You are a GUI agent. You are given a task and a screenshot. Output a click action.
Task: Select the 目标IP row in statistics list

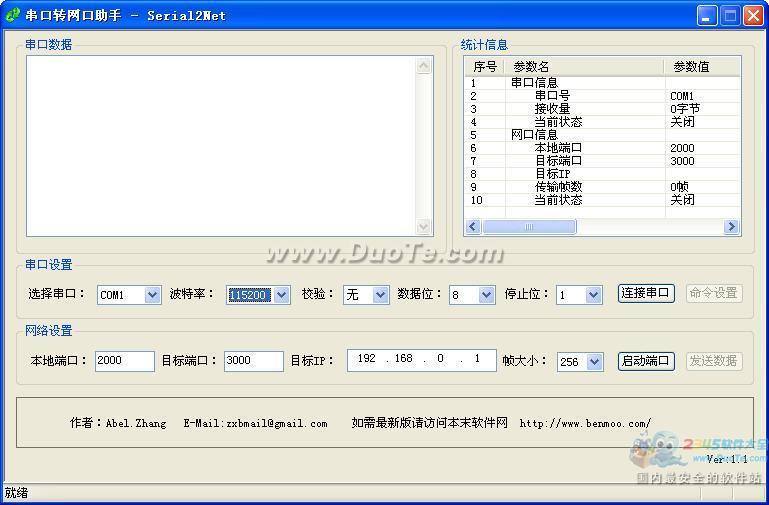(602, 174)
